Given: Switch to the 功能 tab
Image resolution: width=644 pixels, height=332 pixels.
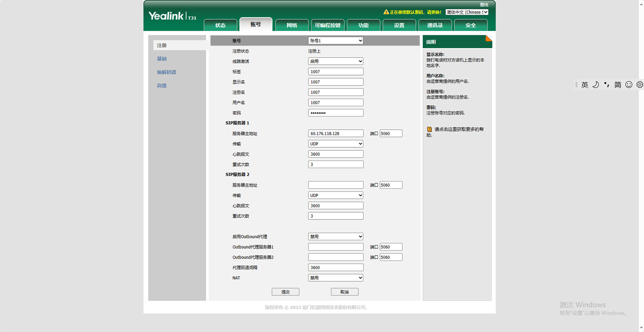Looking at the screenshot, I should pos(363,25).
